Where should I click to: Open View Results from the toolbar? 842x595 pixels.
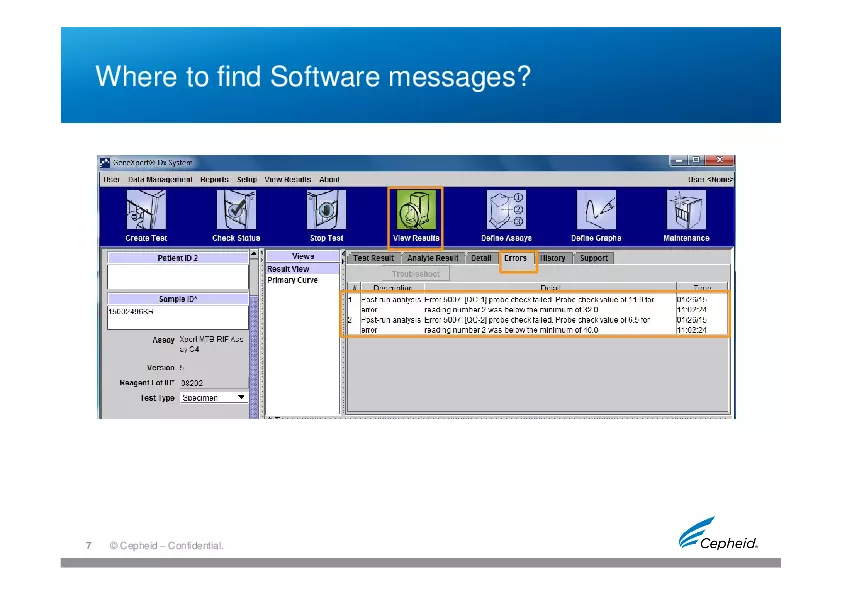click(x=415, y=212)
